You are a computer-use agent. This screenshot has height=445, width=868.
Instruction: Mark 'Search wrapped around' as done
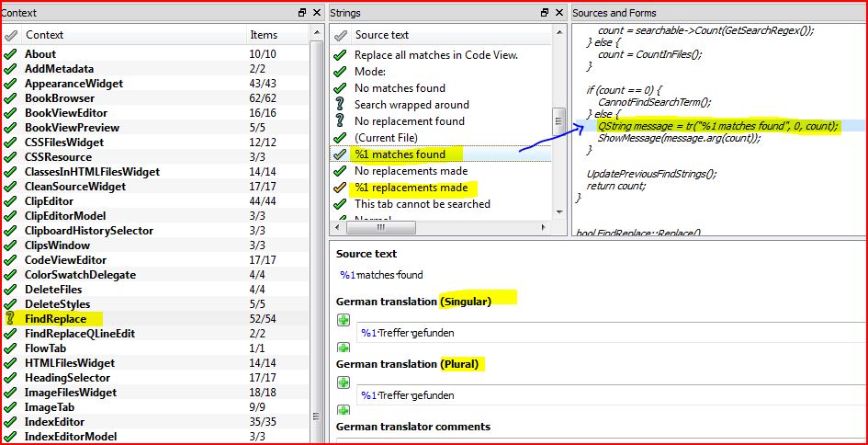click(x=340, y=105)
